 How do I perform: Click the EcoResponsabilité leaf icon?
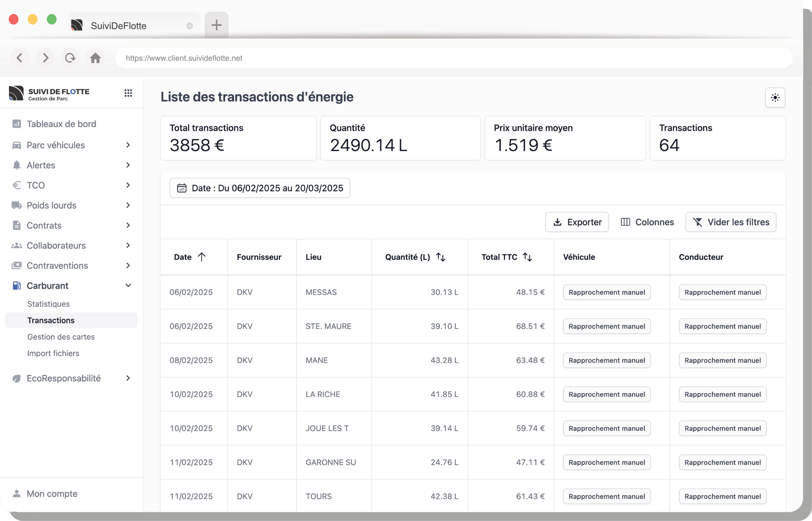tap(17, 378)
